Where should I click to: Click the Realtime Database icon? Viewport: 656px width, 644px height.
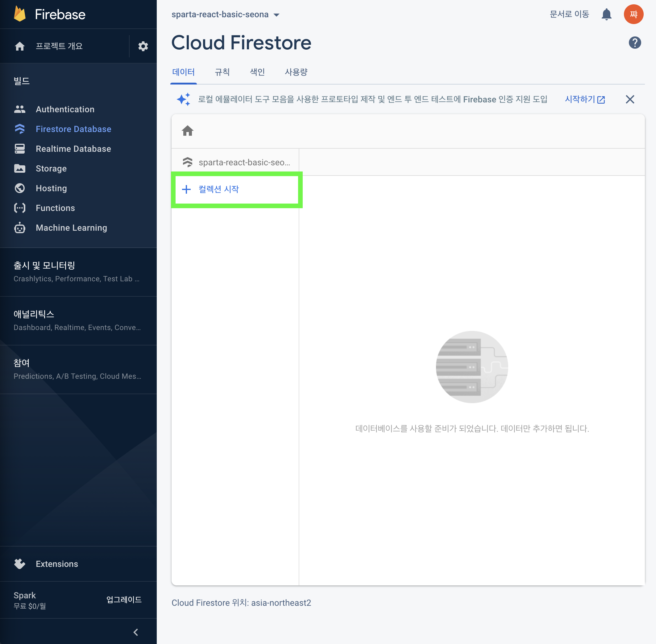[20, 149]
